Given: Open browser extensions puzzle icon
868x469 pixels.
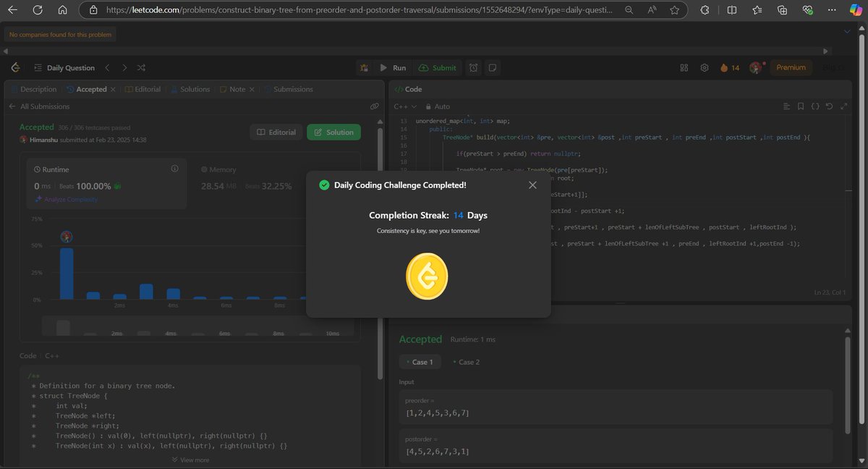Looking at the screenshot, I should (x=706, y=10).
